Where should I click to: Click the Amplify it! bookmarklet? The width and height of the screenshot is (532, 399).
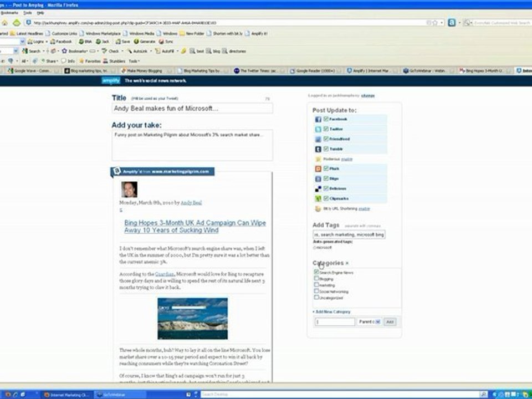256,33
